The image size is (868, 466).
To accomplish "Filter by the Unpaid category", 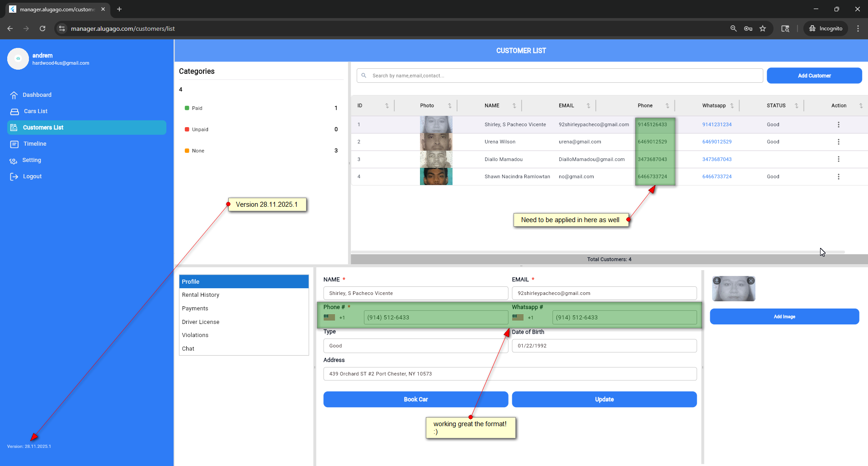I will pyautogui.click(x=200, y=129).
